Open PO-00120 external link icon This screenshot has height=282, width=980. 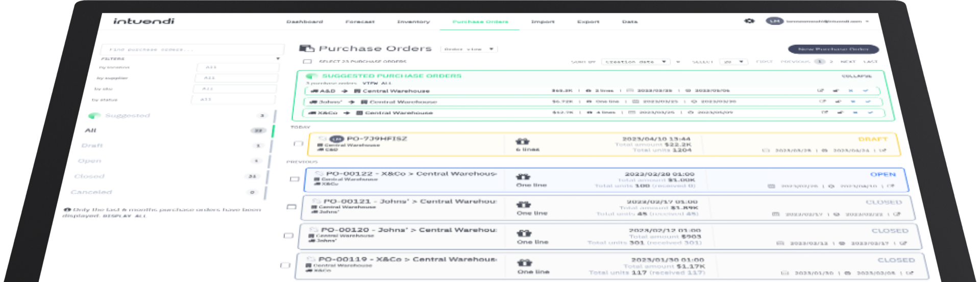[x=903, y=243]
